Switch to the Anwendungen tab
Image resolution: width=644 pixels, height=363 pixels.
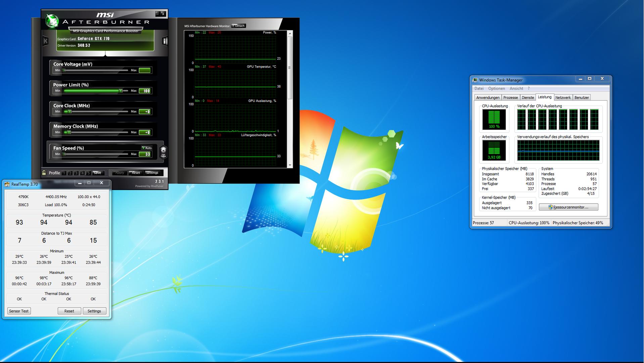pos(488,98)
